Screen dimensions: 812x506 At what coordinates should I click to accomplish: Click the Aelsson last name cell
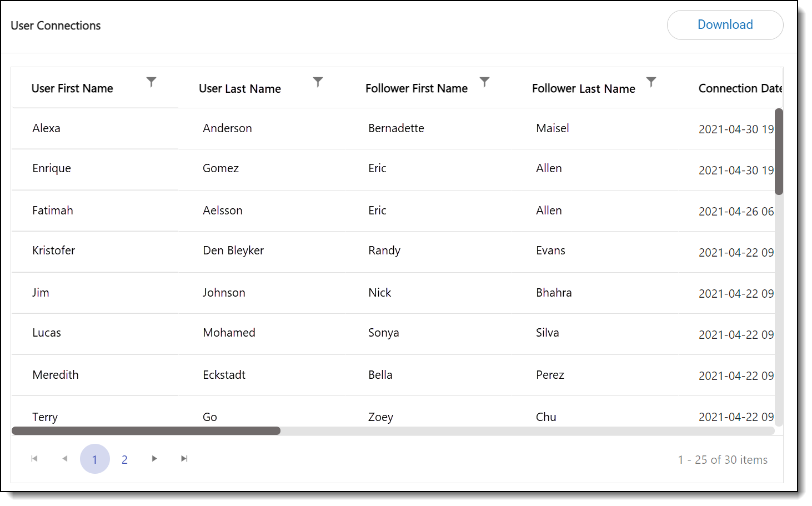pyautogui.click(x=223, y=211)
